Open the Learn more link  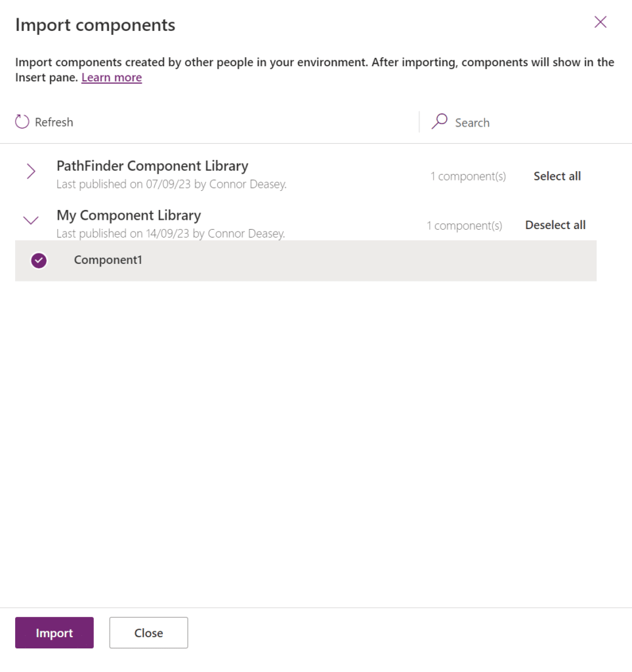pos(111,77)
